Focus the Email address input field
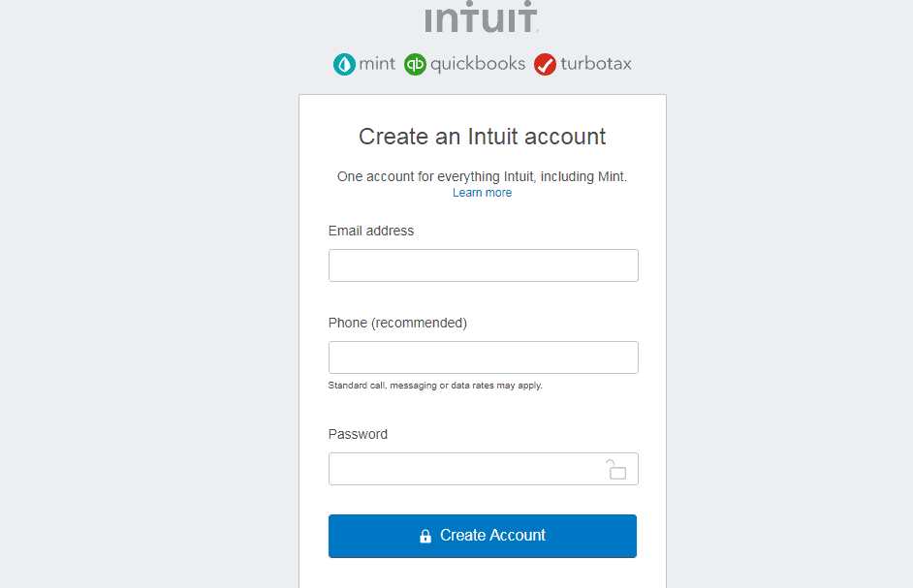This screenshot has height=588, width=913. click(x=484, y=265)
